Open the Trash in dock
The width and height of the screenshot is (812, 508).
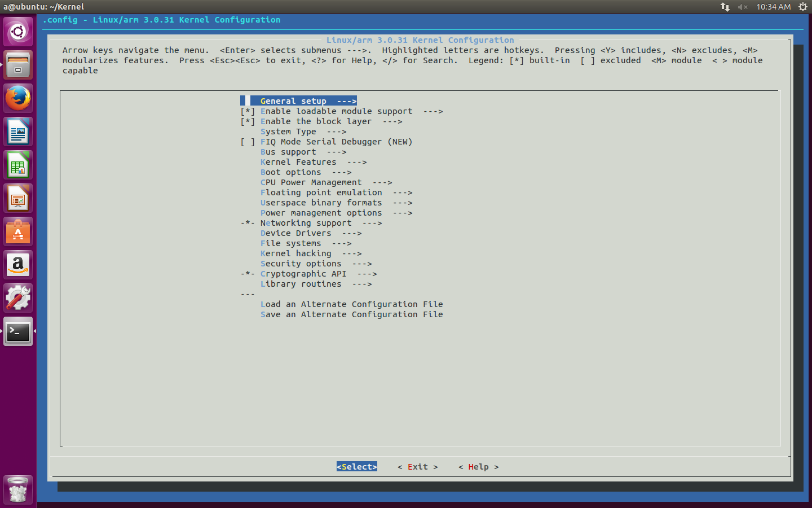click(x=18, y=489)
